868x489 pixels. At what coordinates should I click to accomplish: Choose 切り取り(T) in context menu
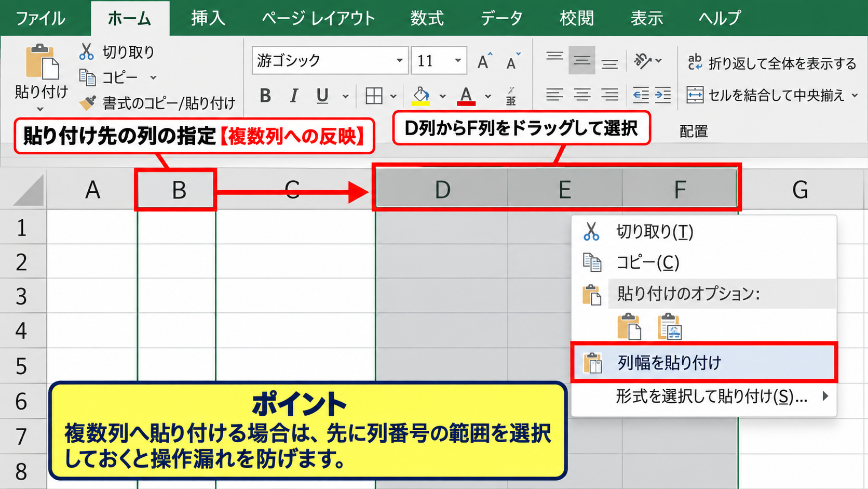pyautogui.click(x=704, y=231)
